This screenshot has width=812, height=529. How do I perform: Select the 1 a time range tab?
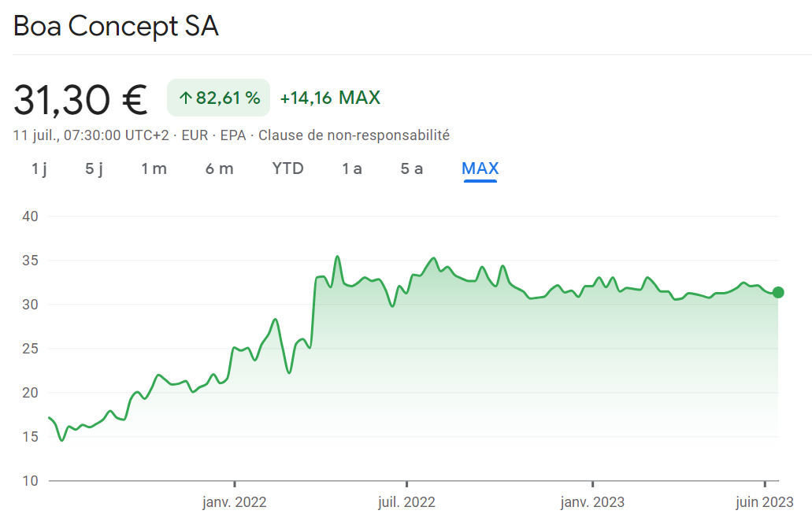tap(351, 168)
